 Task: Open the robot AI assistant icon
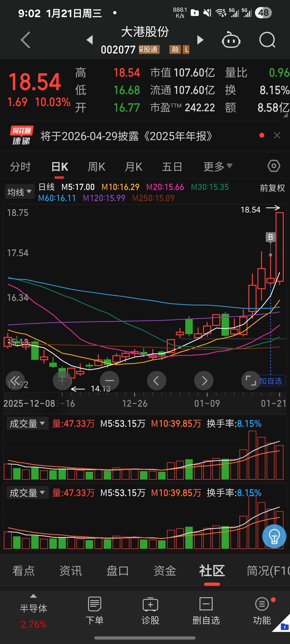point(231,40)
